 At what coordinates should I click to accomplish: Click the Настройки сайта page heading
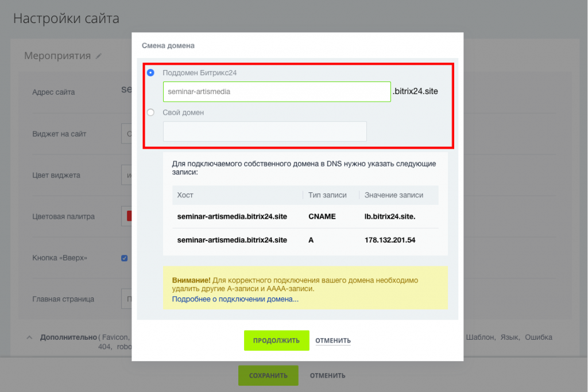[x=67, y=18]
